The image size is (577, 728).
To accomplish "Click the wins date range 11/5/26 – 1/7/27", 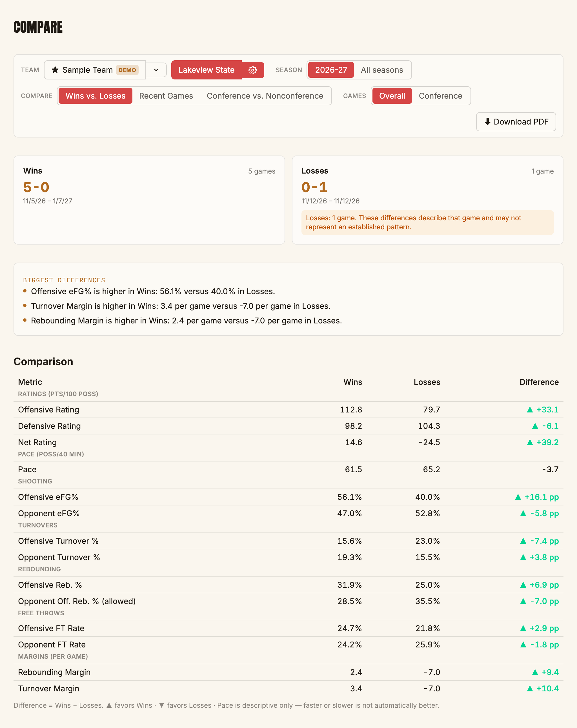I will 48,201.
